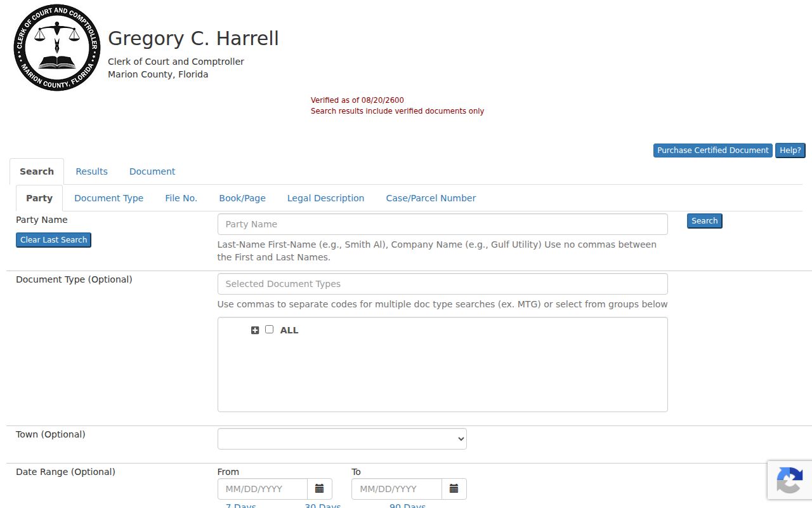The height and width of the screenshot is (508, 812).
Task: Click Purchase Certified Document
Action: (x=713, y=150)
